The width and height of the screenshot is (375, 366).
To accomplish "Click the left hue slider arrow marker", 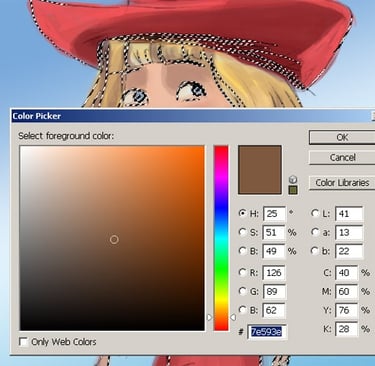I will click(x=210, y=317).
